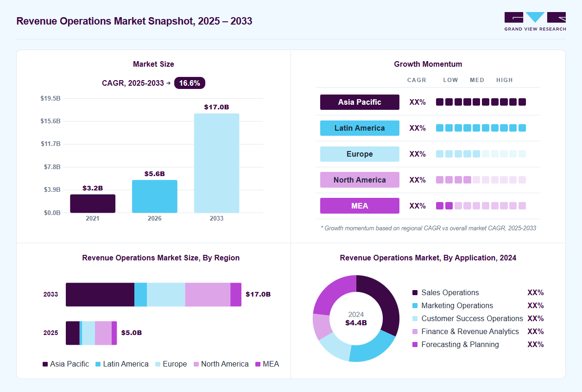Select the North America region label
This screenshot has width=582, height=392.
[x=360, y=180]
